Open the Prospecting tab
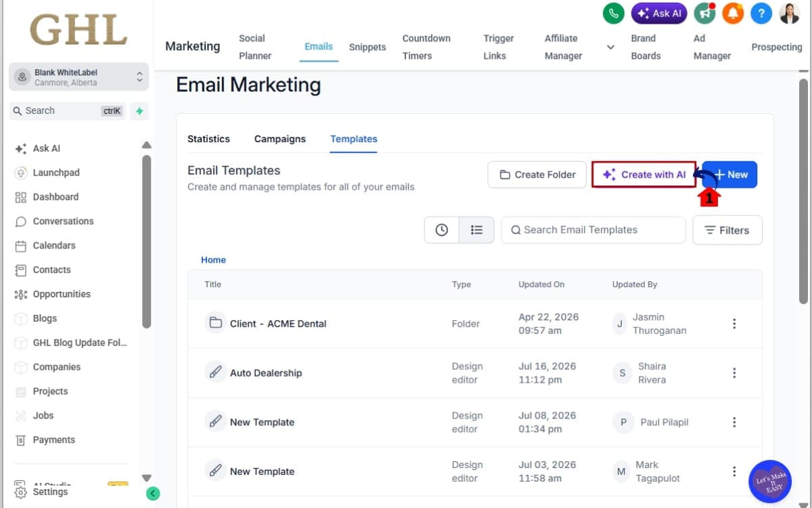The height and width of the screenshot is (508, 812). click(777, 47)
